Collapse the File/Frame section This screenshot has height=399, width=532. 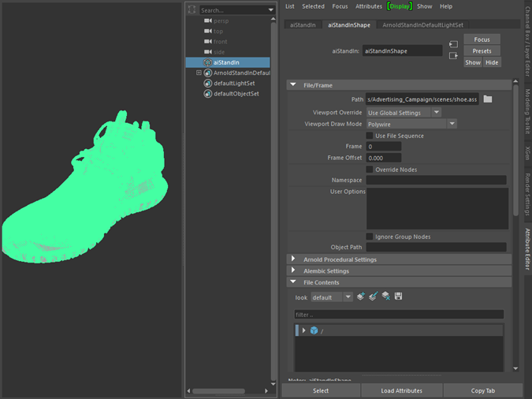pos(293,85)
